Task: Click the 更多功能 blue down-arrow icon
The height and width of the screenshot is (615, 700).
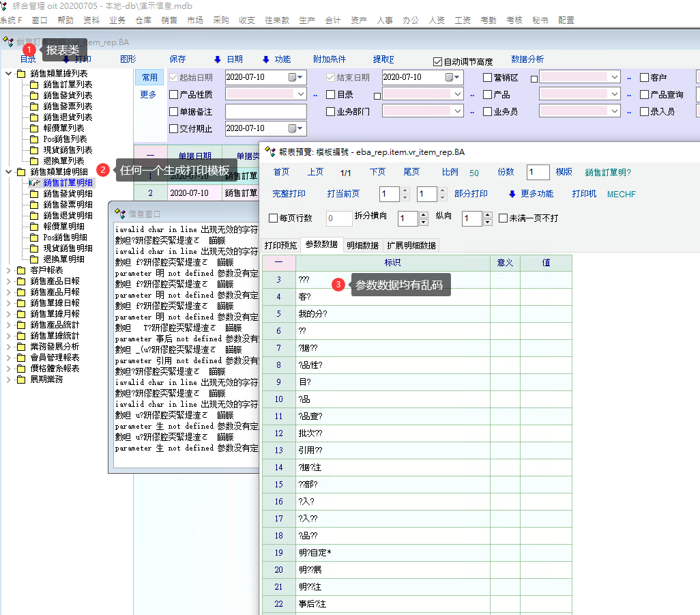Action: [x=512, y=194]
